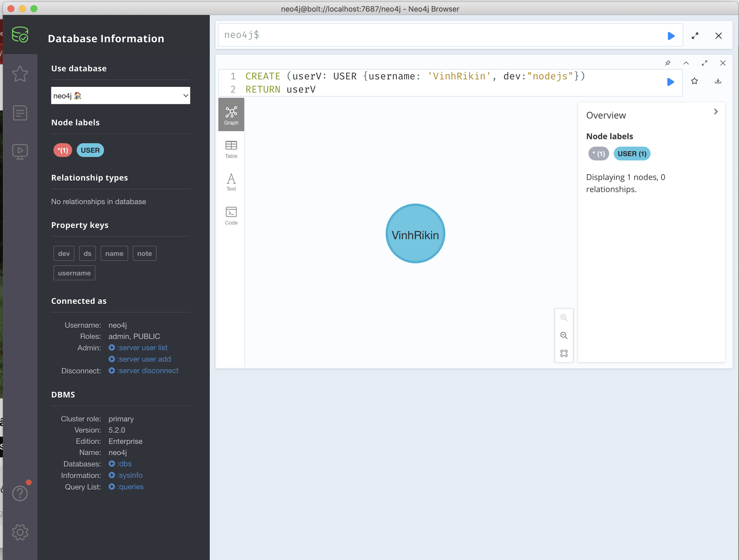Pin the result frame
This screenshot has height=560, width=739.
click(668, 63)
